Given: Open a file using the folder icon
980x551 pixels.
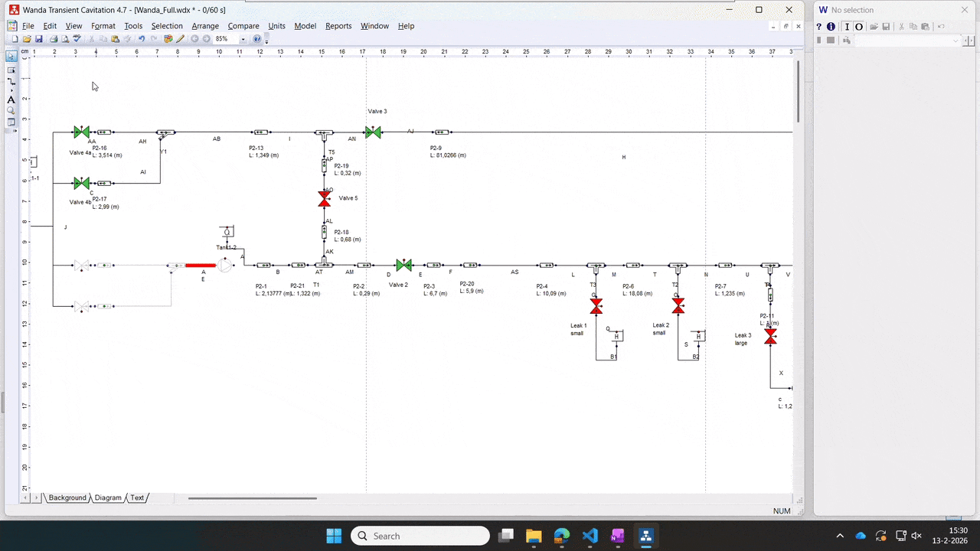Looking at the screenshot, I should click(27, 39).
